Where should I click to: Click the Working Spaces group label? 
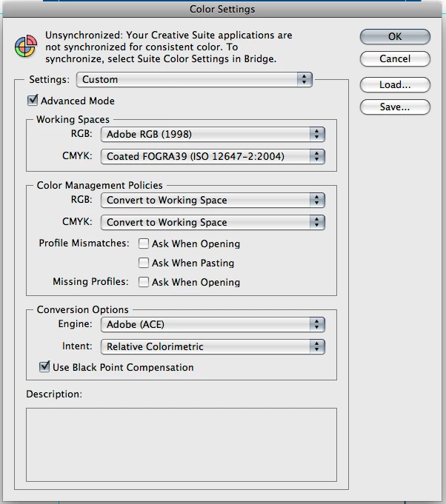[x=73, y=119]
